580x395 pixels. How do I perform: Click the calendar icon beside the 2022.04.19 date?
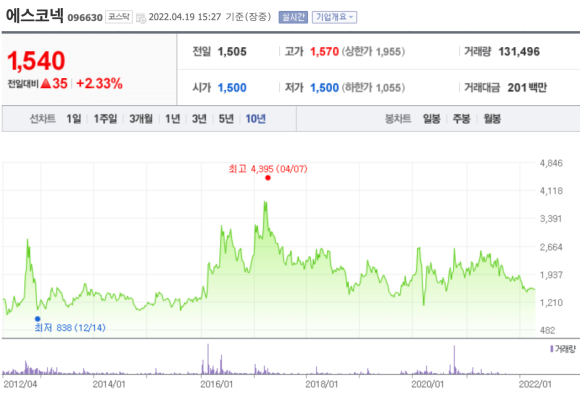coord(141,18)
